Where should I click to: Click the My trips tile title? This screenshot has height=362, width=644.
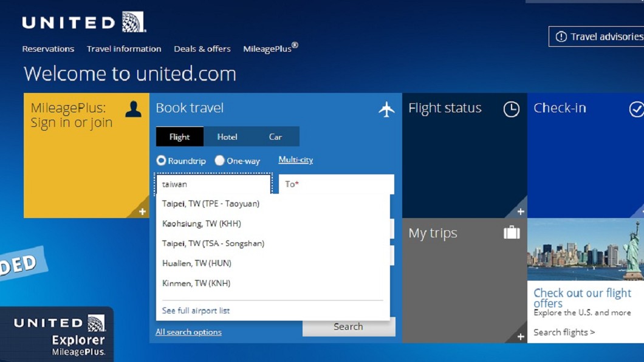point(433,233)
